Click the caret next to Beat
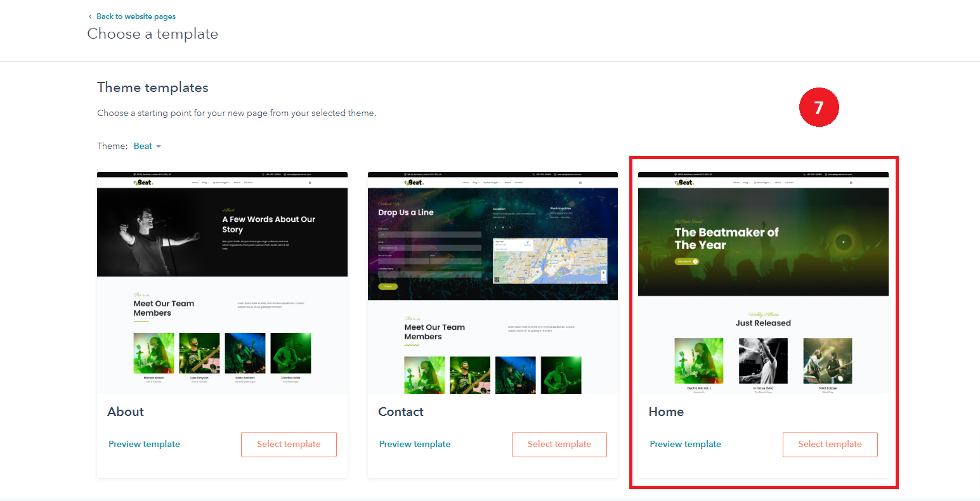The height and width of the screenshot is (501, 980). coord(159,146)
